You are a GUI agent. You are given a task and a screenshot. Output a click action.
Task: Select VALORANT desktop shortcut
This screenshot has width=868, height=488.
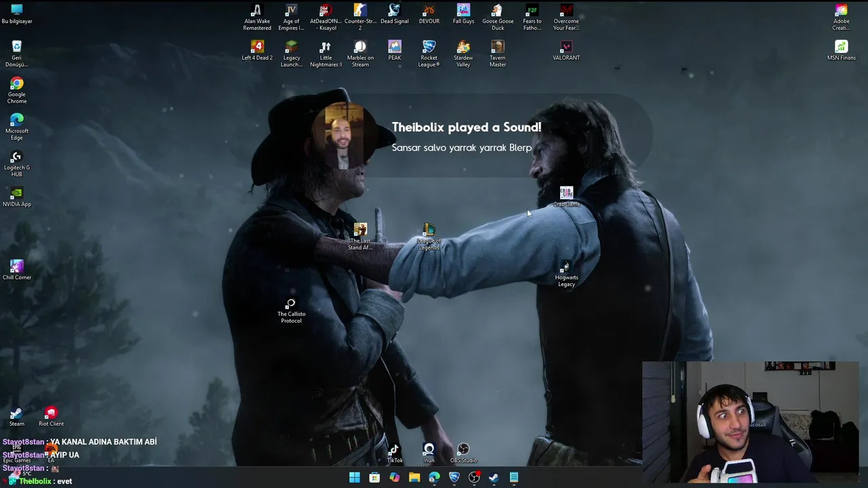[566, 51]
